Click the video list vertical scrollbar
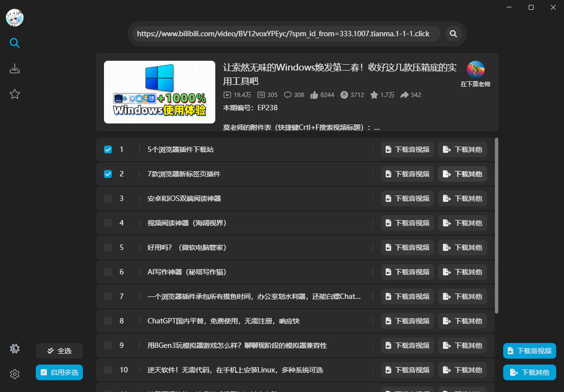 (497, 225)
